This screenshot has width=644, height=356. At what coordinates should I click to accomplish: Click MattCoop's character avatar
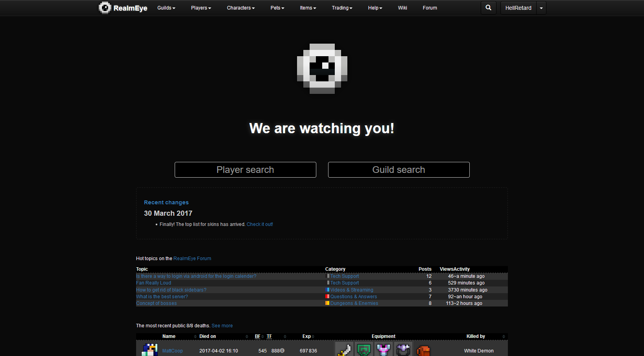[149, 350]
